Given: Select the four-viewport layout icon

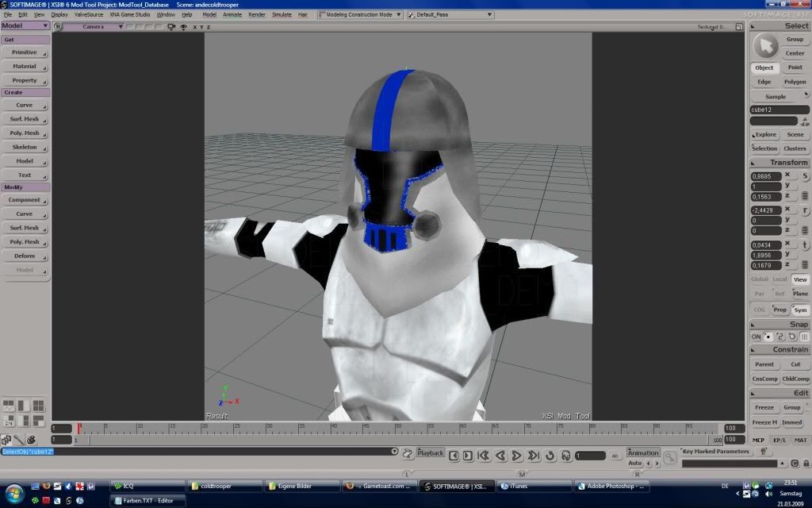Looking at the screenshot, I should click(38, 406).
